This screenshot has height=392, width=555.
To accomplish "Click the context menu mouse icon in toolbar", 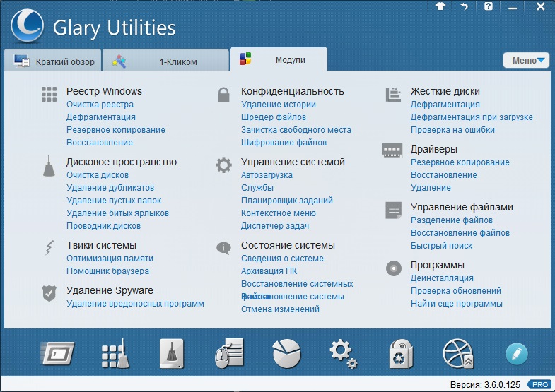I will 229,353.
